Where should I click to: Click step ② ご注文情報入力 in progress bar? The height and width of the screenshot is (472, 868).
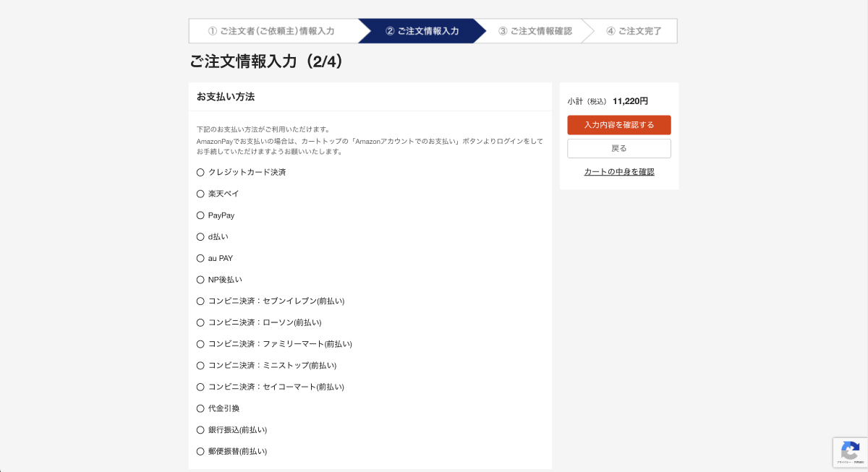(422, 31)
